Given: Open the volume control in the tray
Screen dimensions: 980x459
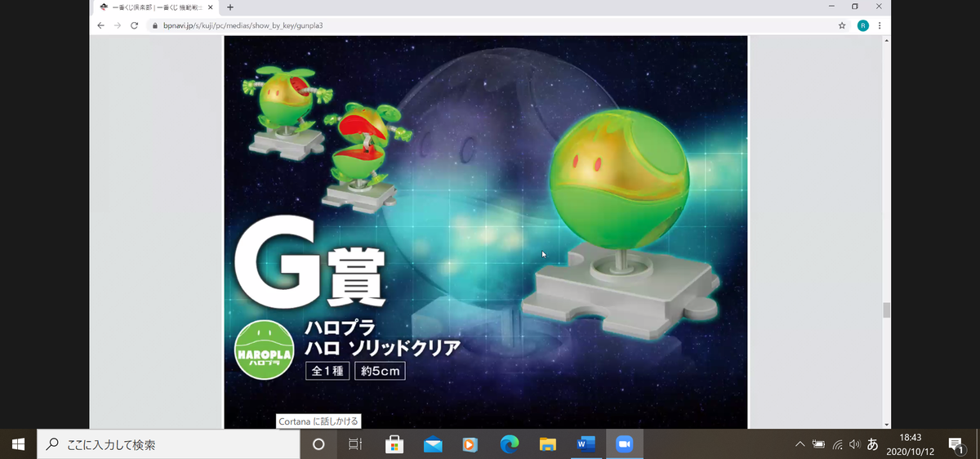Looking at the screenshot, I should 854,444.
